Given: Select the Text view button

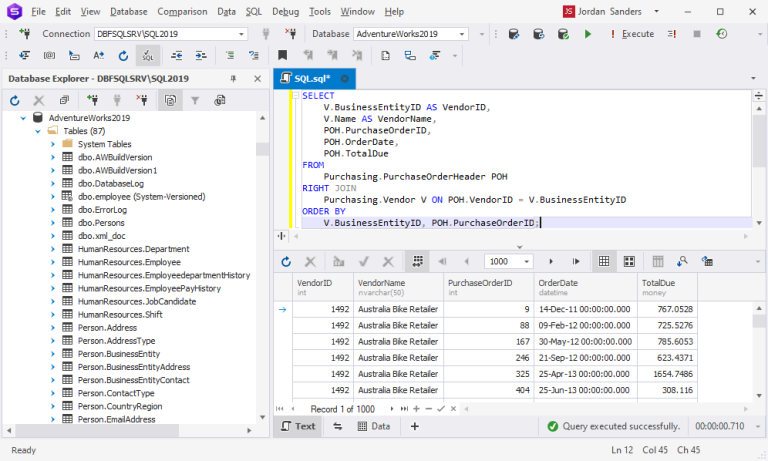Looking at the screenshot, I should point(298,426).
